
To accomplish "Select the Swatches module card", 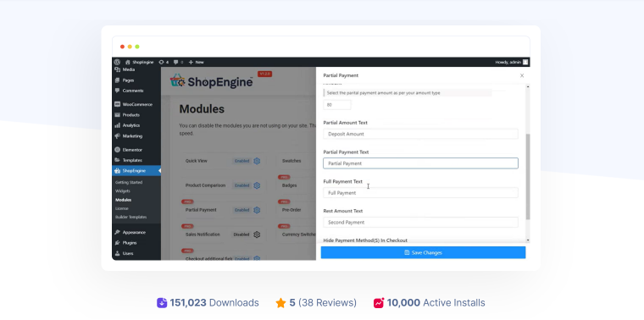I will pos(296,161).
